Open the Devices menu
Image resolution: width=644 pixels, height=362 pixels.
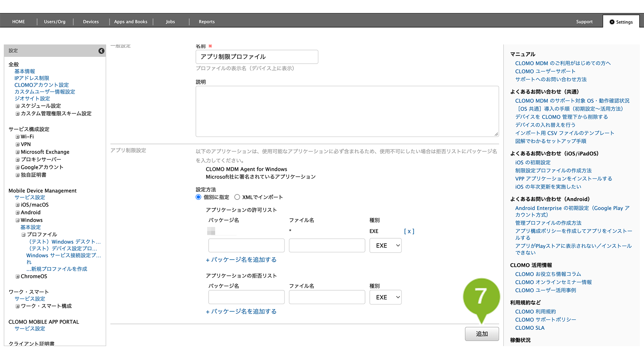coord(91,22)
